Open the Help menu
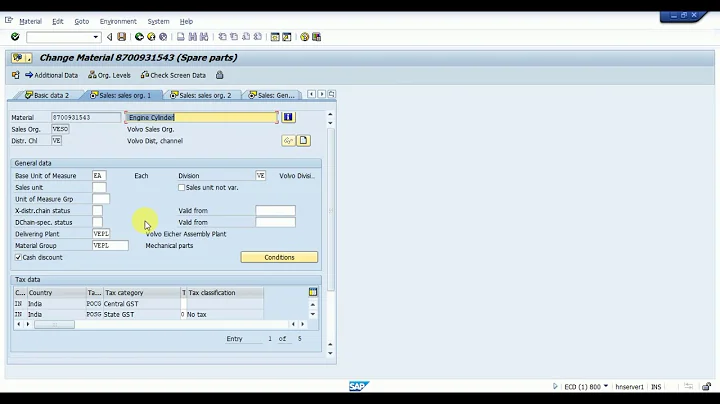Image resolution: width=720 pixels, height=404 pixels. point(186,21)
